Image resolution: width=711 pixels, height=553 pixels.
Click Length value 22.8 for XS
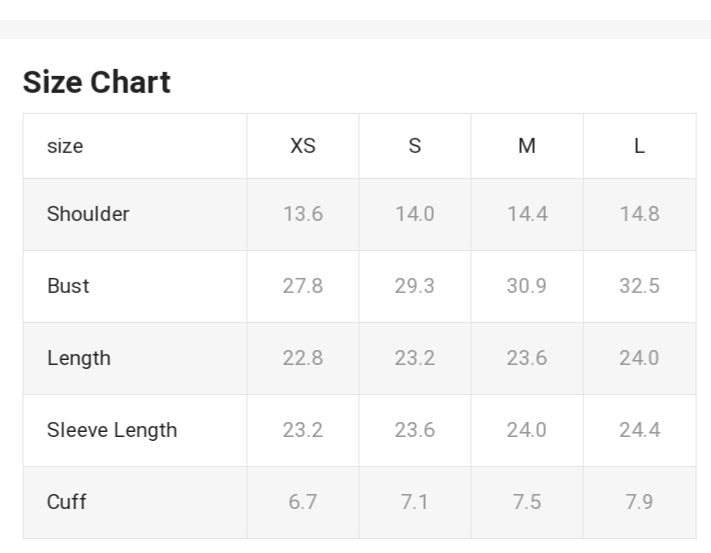pyautogui.click(x=303, y=358)
